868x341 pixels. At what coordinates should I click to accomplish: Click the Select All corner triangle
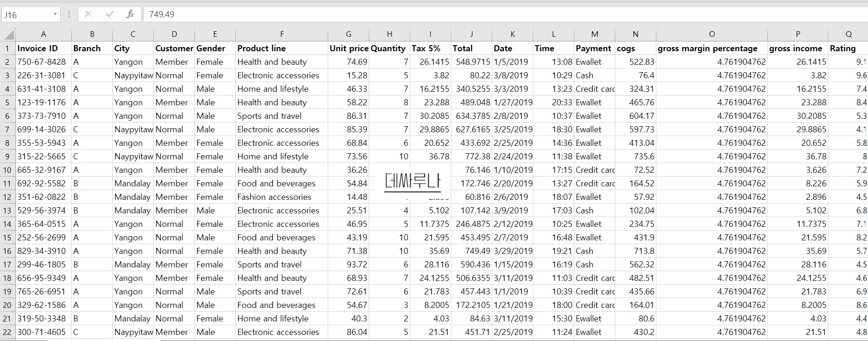[x=9, y=34]
